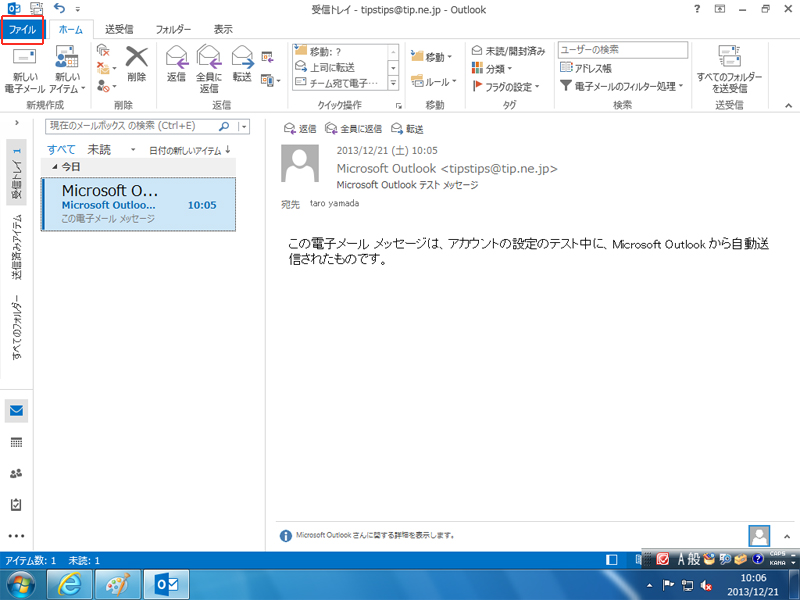
Task: Click すべてのフォルダーを送受信
Action: 729,69
